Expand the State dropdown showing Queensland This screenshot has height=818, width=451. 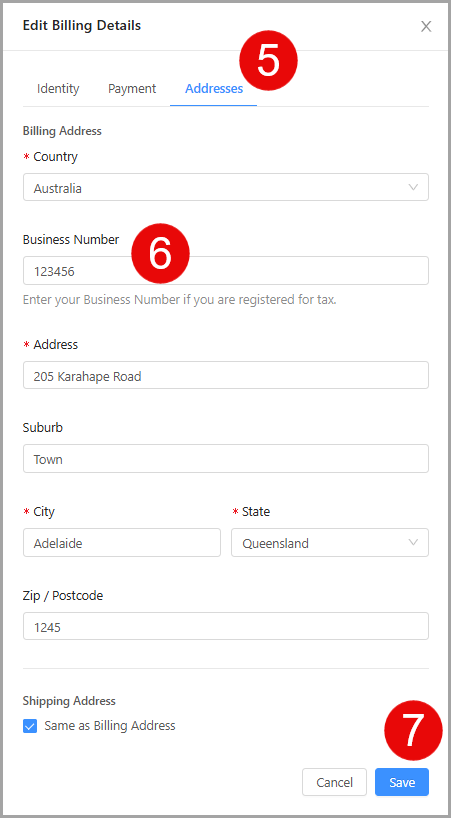coord(330,543)
